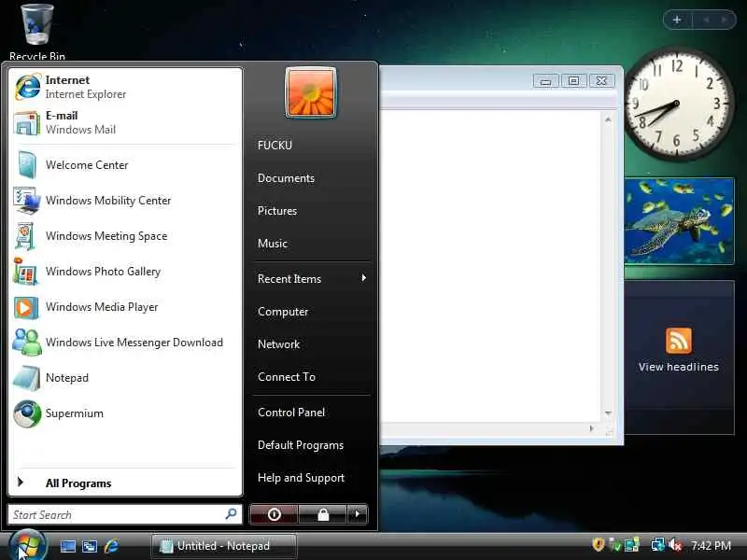Click the analog clock gadget
This screenshot has width=747, height=560.
(676, 103)
